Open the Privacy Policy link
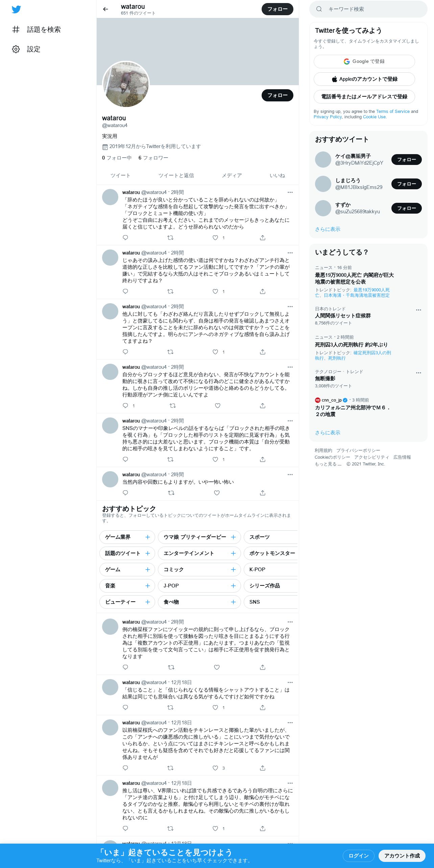The height and width of the screenshot is (868, 434). pyautogui.click(x=328, y=117)
